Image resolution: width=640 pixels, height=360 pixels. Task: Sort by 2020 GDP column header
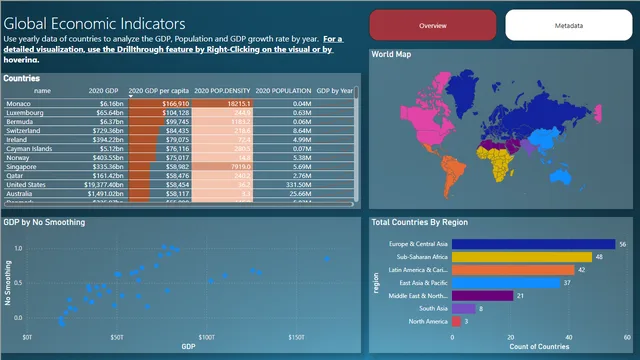click(103, 91)
